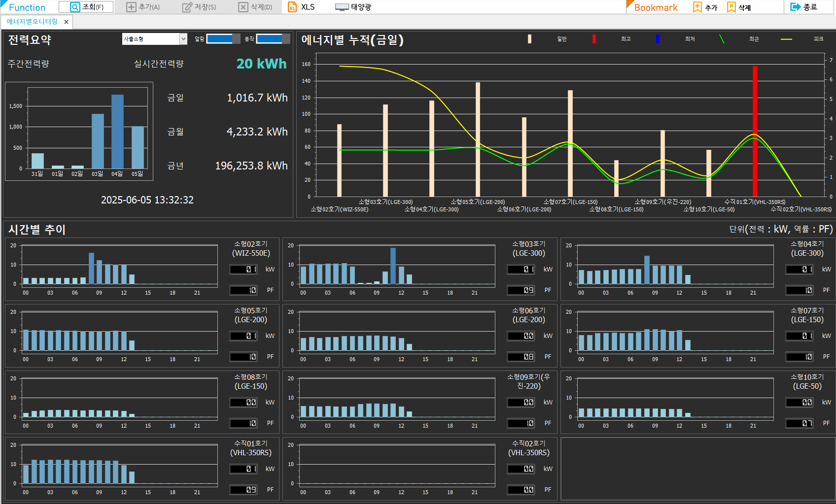Viewport: 836px width, 504px height.
Task: Close the 에너지별모니터링 tab
Action: click(66, 22)
